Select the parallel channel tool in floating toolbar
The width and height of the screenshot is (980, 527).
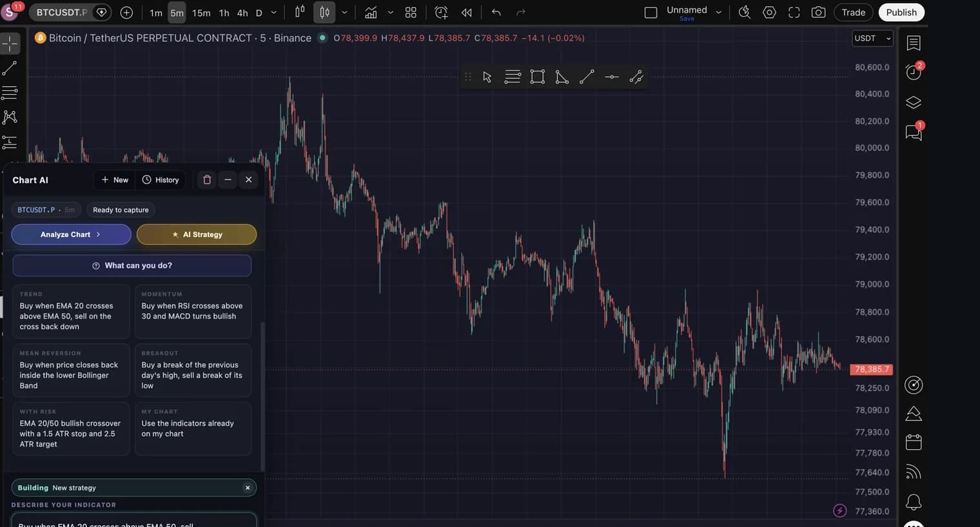coord(636,77)
